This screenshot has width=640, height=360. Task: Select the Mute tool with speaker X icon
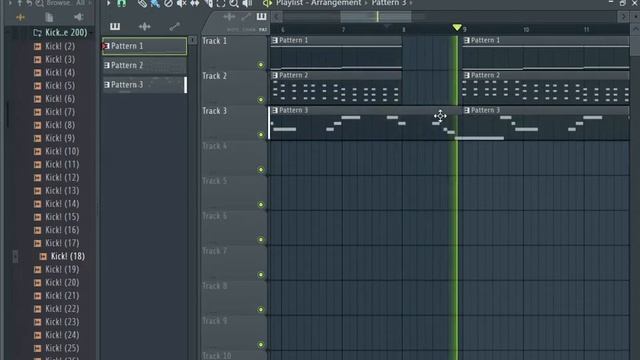click(182, 3)
